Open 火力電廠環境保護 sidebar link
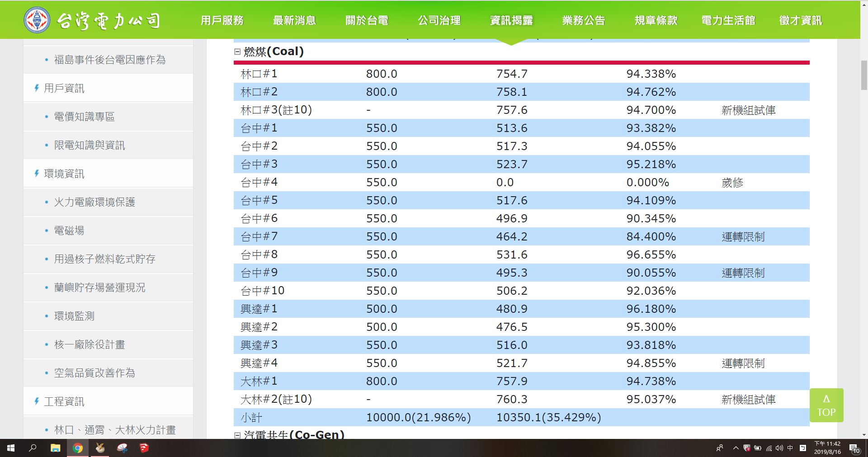 point(94,202)
